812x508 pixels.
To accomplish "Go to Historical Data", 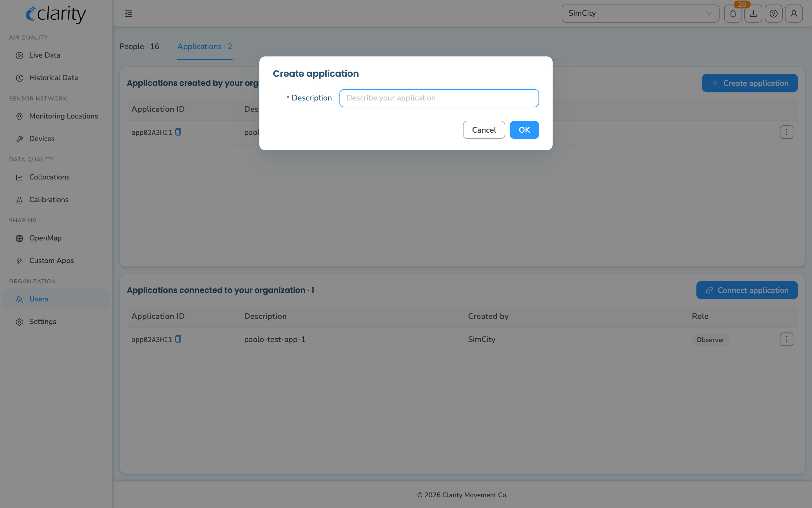I will tap(56, 78).
